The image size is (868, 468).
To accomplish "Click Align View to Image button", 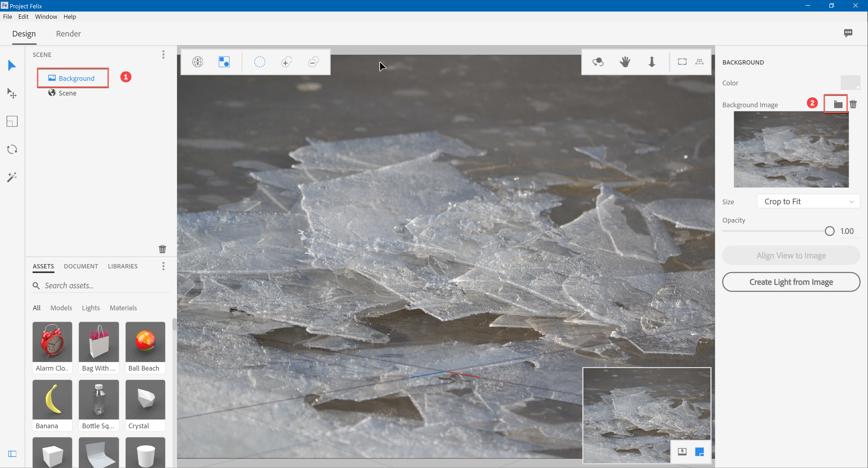I will pyautogui.click(x=791, y=255).
